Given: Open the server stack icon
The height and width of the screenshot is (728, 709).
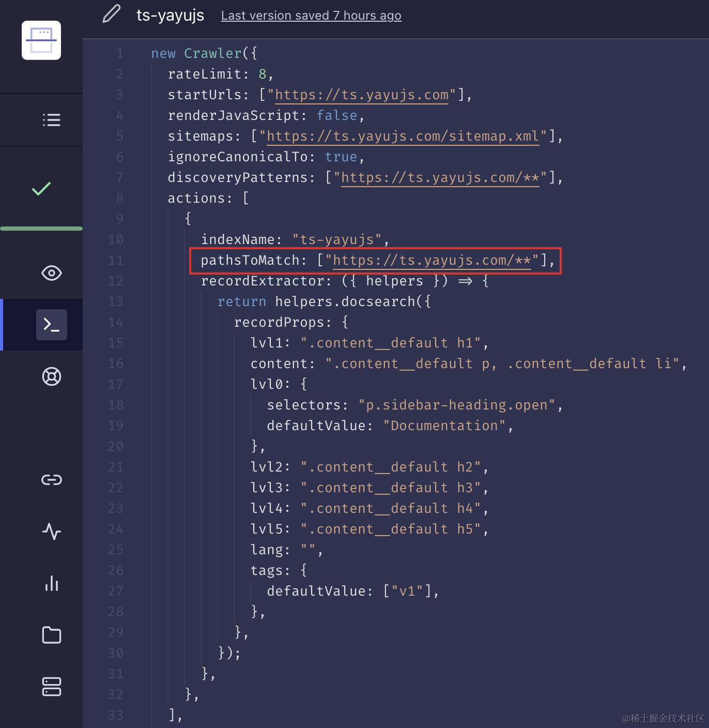Looking at the screenshot, I should (51, 687).
